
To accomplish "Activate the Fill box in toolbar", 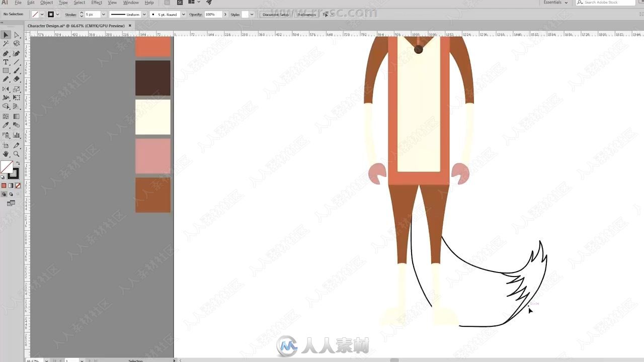I will 7,167.
